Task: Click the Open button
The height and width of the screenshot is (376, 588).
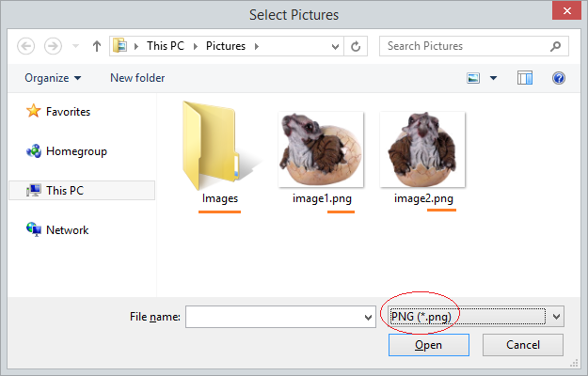Action: [429, 345]
